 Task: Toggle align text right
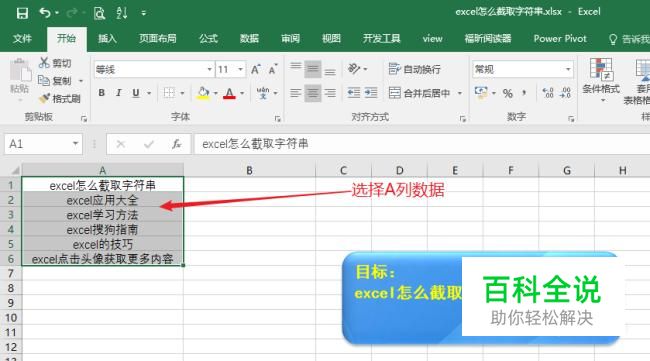click(x=330, y=93)
